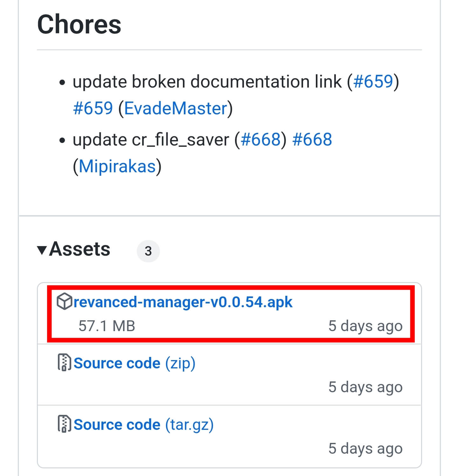The image size is (458, 476).
Task: Click the Assets count badge showing 3
Action: 148,251
